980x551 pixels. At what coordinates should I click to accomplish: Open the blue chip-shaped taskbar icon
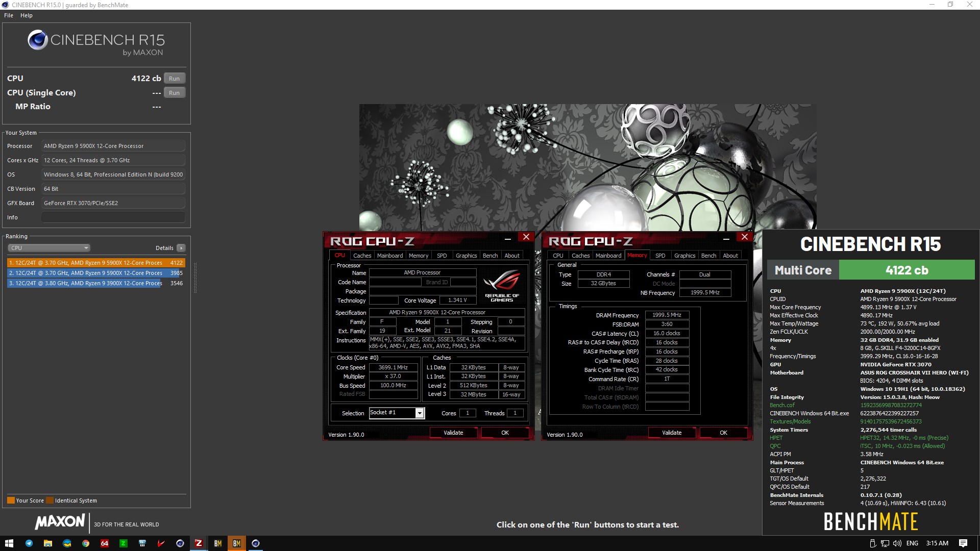coord(142,543)
